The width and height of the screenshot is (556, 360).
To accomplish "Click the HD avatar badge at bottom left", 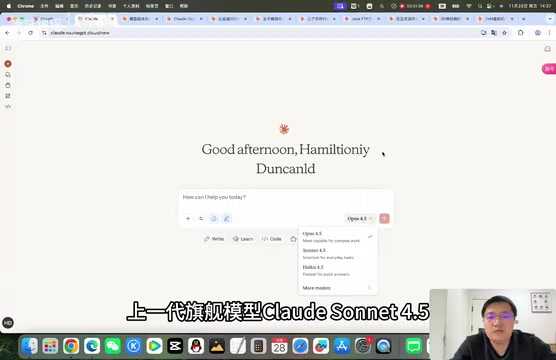I will click(8, 323).
